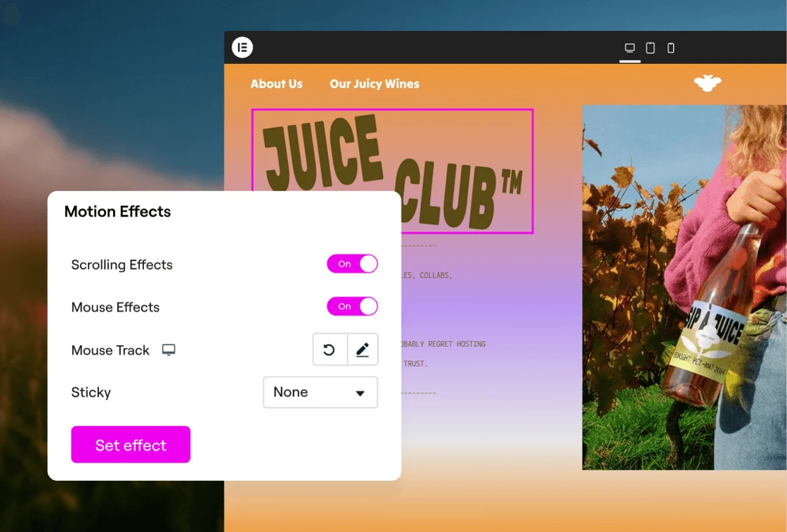Open the Sticky dropdown set to None

(320, 392)
